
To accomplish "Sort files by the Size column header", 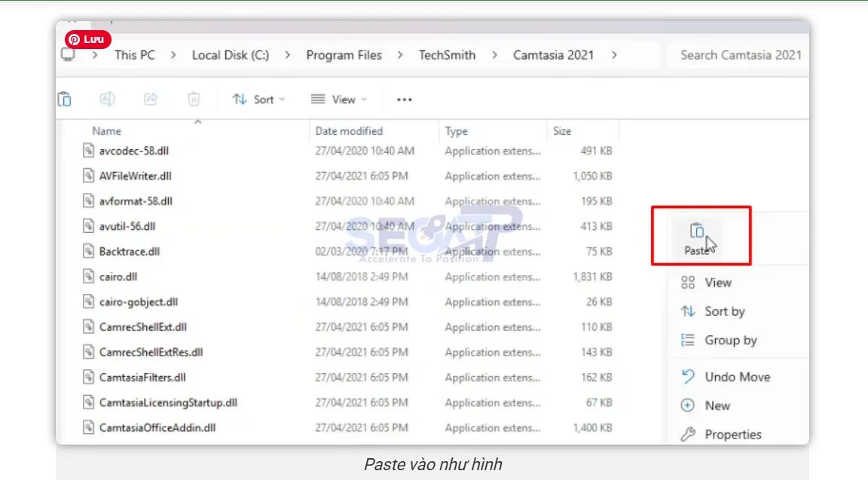I will [562, 130].
